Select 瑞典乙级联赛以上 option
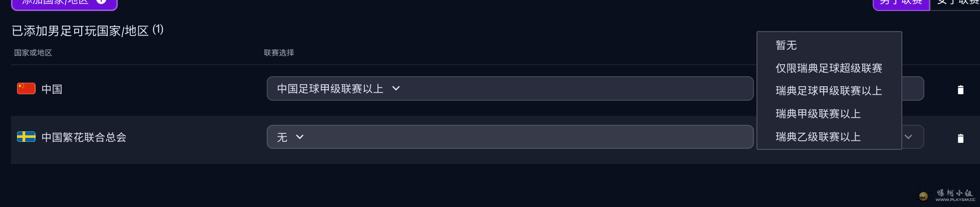 pos(818,137)
